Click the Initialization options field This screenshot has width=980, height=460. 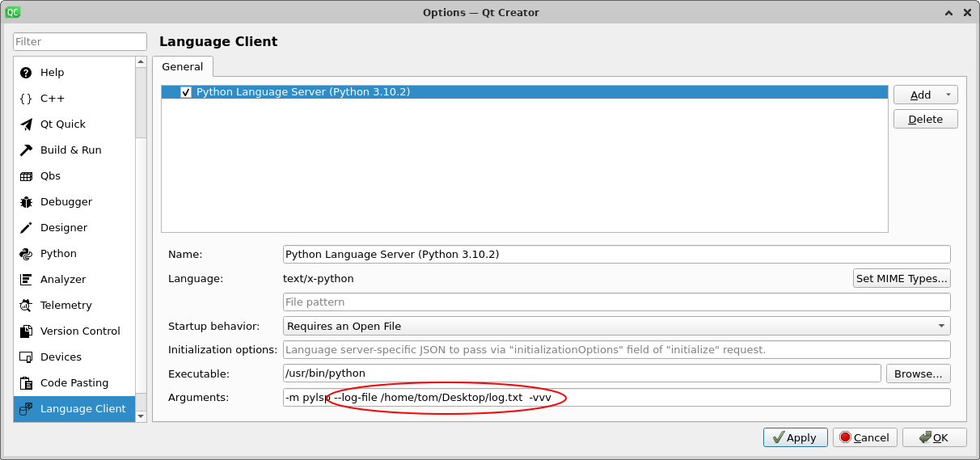(x=617, y=349)
